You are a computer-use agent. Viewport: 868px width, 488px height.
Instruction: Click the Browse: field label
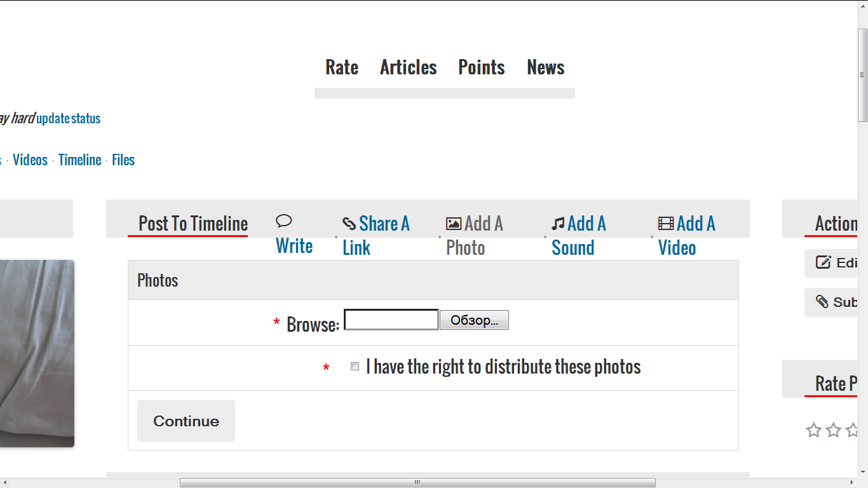(313, 325)
